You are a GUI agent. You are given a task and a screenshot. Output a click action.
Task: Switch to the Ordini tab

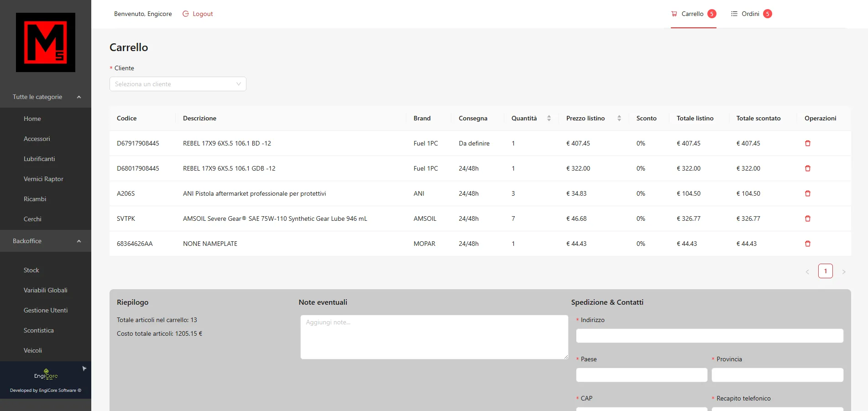pos(751,14)
